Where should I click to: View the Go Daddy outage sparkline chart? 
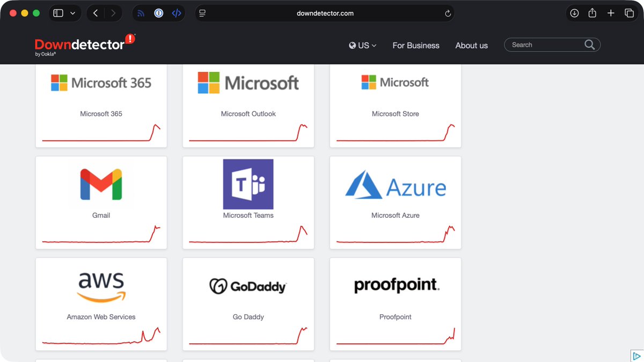point(248,336)
